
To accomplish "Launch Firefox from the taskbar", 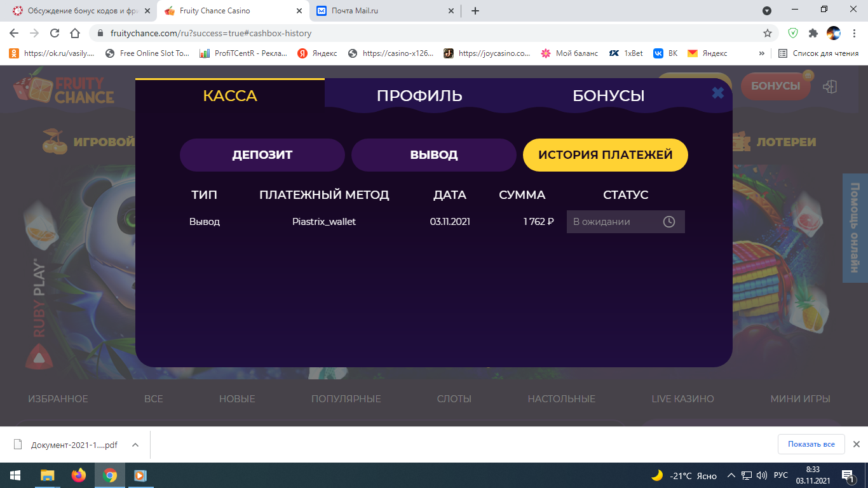I will [78, 475].
